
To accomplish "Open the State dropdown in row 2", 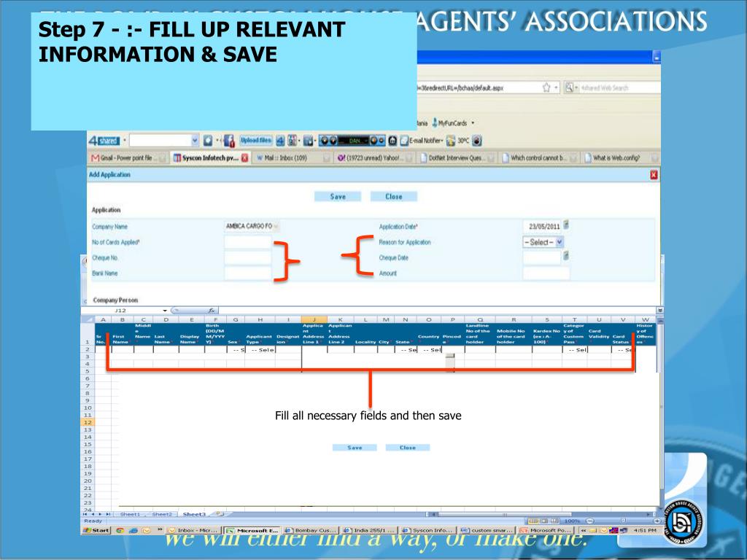I will (406, 349).
